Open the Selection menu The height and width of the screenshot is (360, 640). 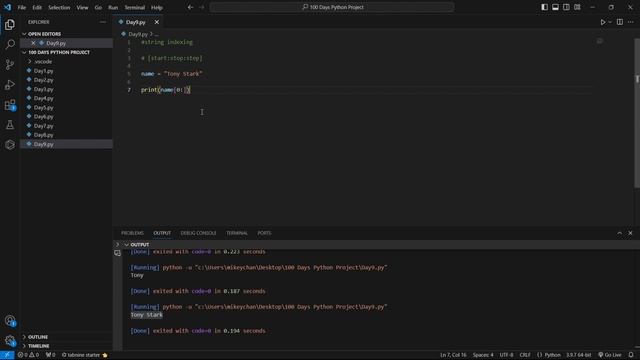point(59,7)
